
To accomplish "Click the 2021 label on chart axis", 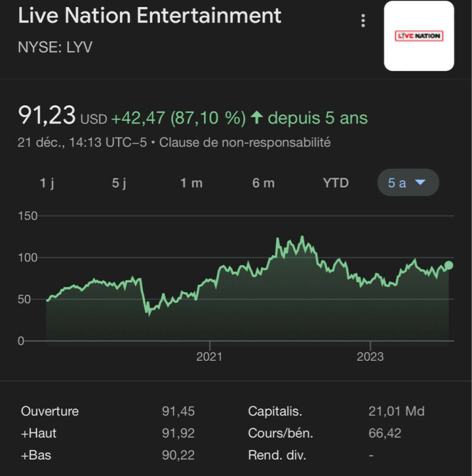I will pyautogui.click(x=209, y=356).
